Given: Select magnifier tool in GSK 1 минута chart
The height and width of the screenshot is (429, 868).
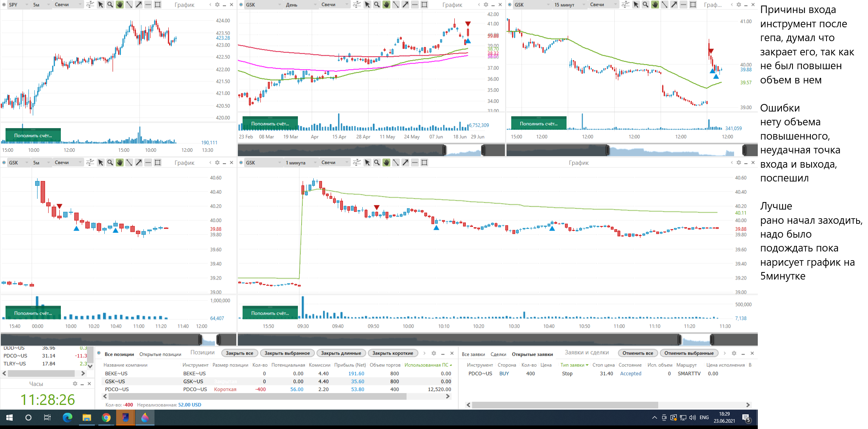Looking at the screenshot, I should click(x=377, y=163).
